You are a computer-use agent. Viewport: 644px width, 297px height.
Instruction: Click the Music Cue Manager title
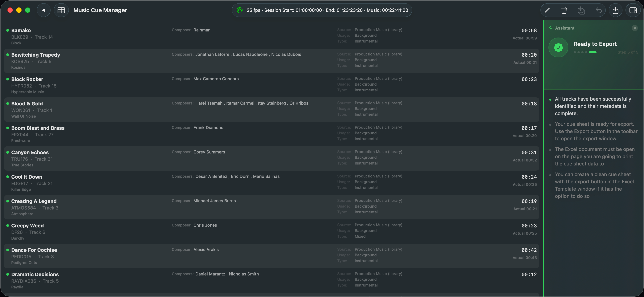coord(100,10)
